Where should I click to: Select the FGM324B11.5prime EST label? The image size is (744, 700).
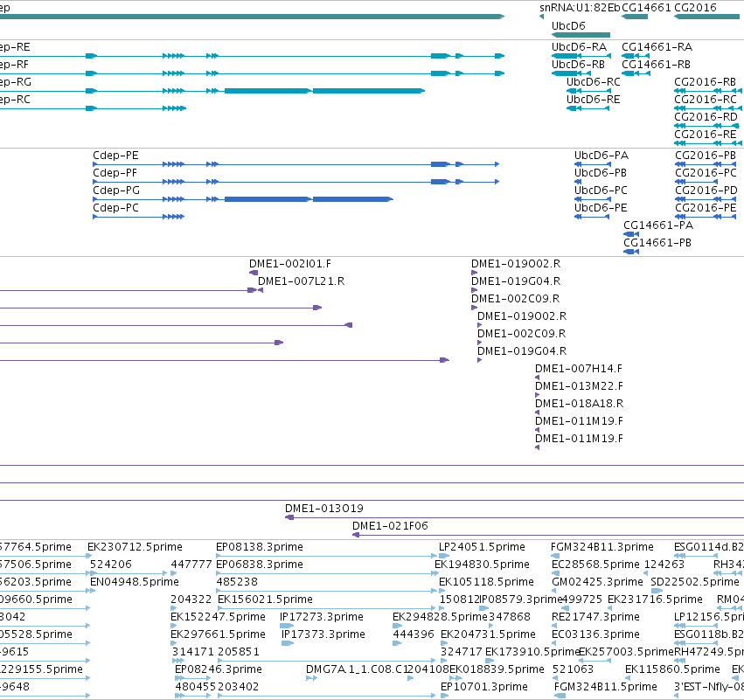tap(606, 688)
